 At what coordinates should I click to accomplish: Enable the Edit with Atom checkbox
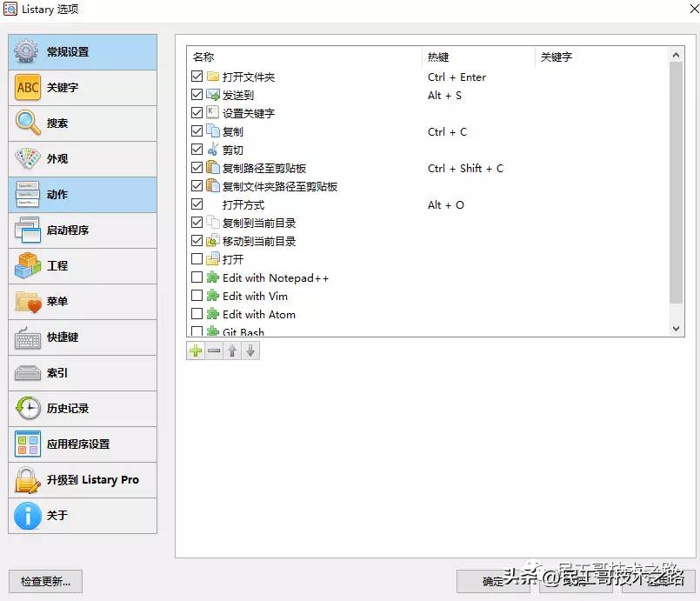tap(197, 314)
